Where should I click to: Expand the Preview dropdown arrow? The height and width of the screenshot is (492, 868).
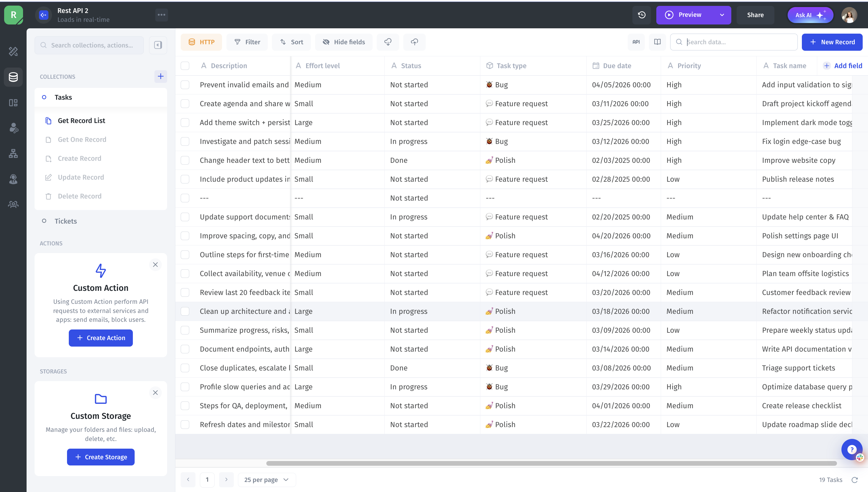(722, 15)
